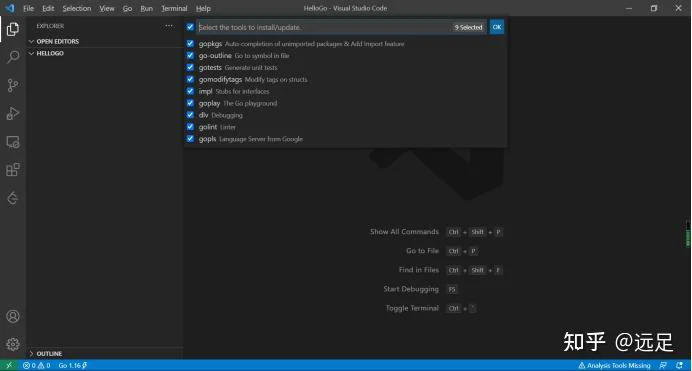The height and width of the screenshot is (371, 692).
Task: Uncheck the gotests tool checkbox
Action: [x=190, y=67]
